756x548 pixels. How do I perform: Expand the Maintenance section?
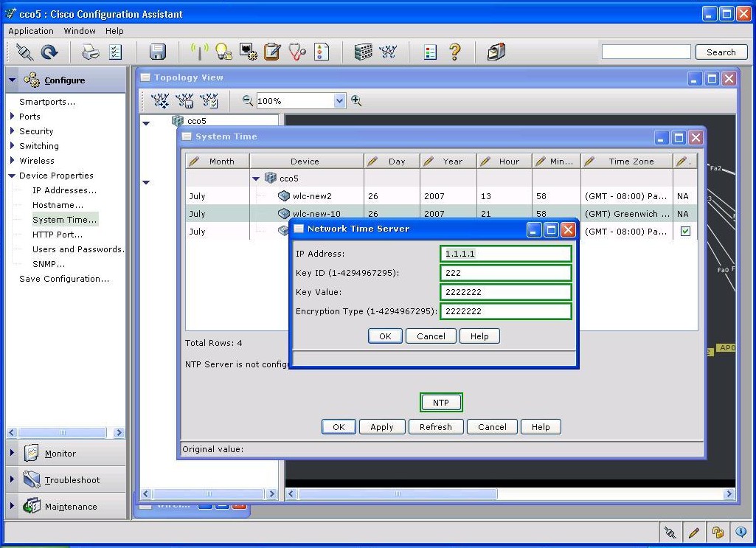pyautogui.click(x=13, y=505)
